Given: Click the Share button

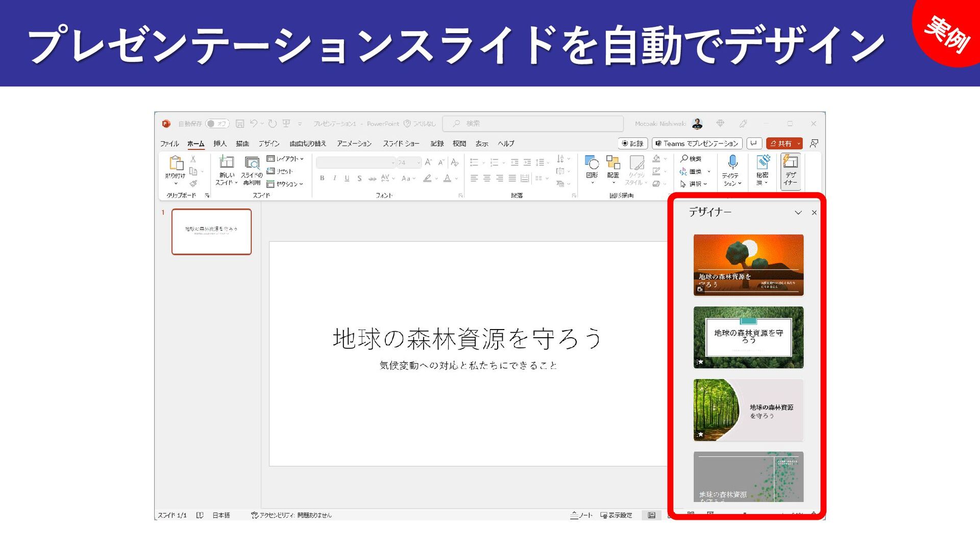Looking at the screenshot, I should pos(781,143).
